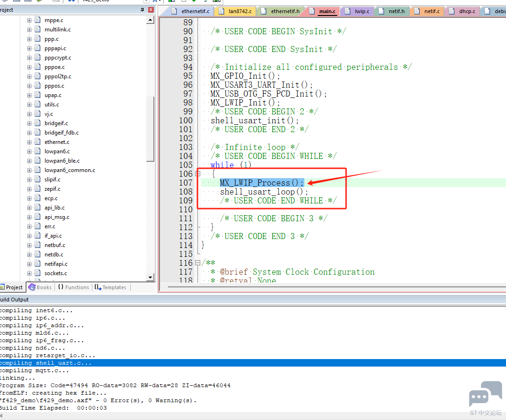The height and width of the screenshot is (420, 506).
Task: Select upap.c file in tree
Action: coord(53,95)
